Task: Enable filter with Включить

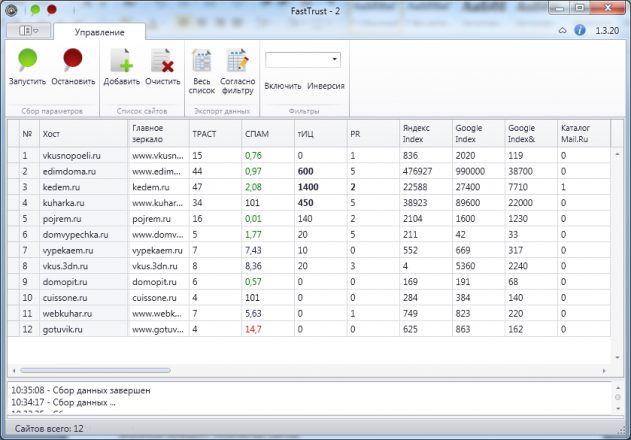Action: pyautogui.click(x=283, y=86)
